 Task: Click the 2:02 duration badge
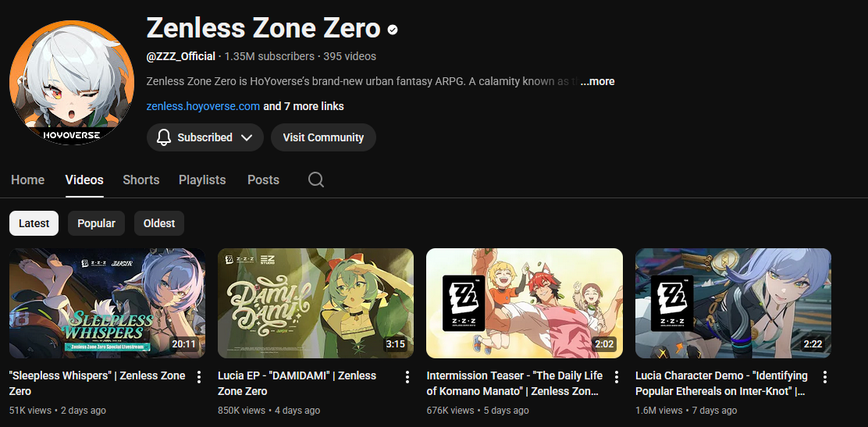(x=604, y=344)
